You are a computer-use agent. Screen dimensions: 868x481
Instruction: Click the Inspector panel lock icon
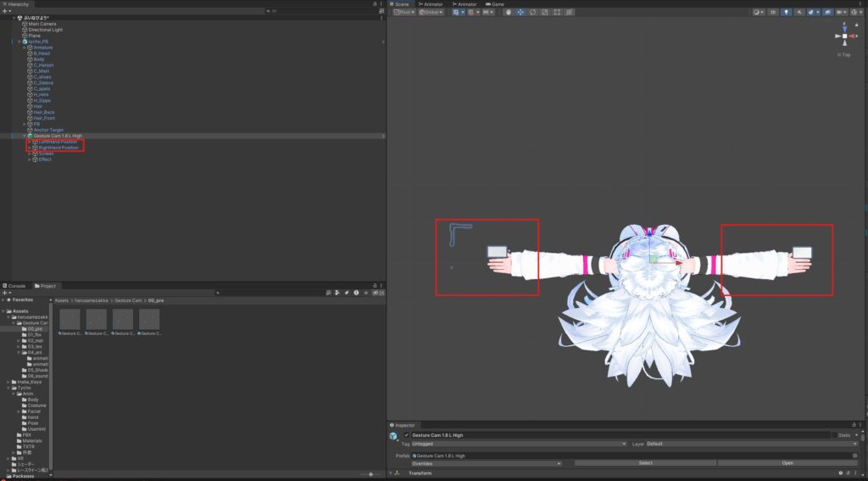[x=854, y=425]
